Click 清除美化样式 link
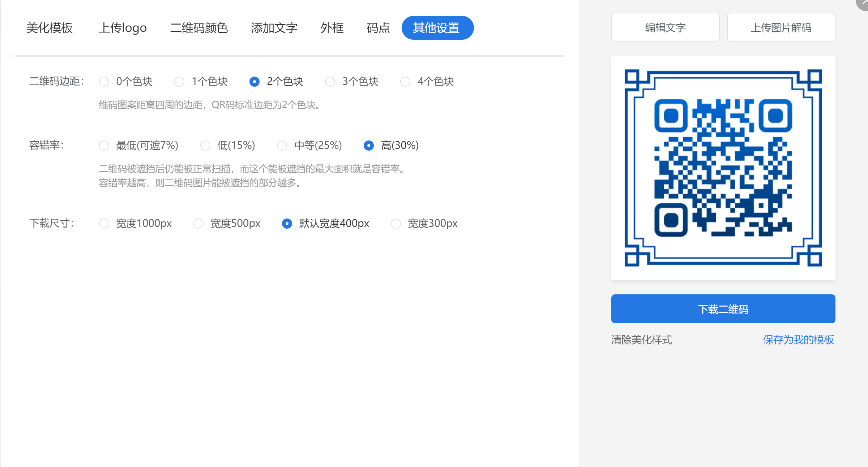This screenshot has height=467, width=868. 641,340
